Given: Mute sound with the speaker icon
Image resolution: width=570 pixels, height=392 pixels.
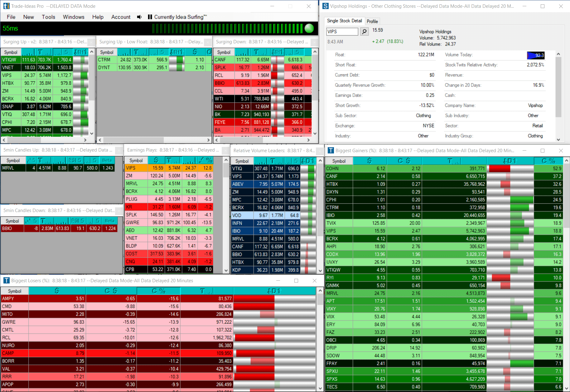Looking at the screenshot, I should 139,17.
